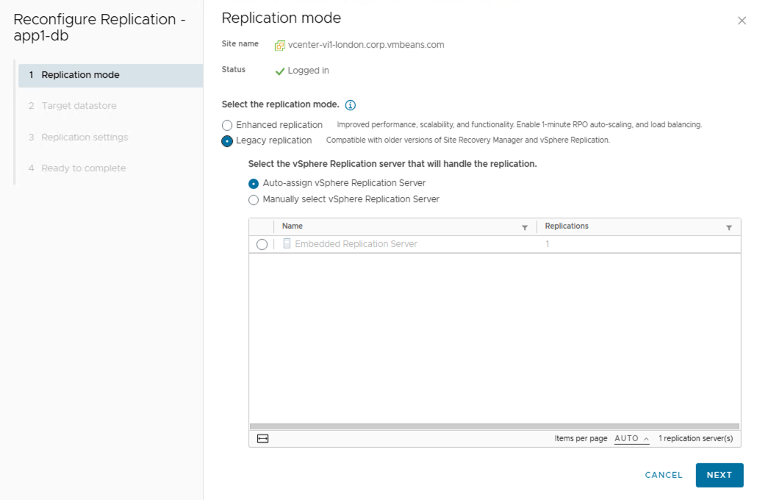Select the Enhanced replication option
The width and height of the screenshot is (757, 500).
point(226,125)
